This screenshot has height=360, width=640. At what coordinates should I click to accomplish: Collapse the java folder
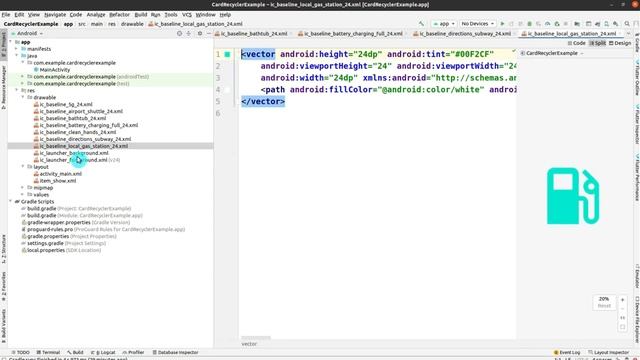coord(17,56)
